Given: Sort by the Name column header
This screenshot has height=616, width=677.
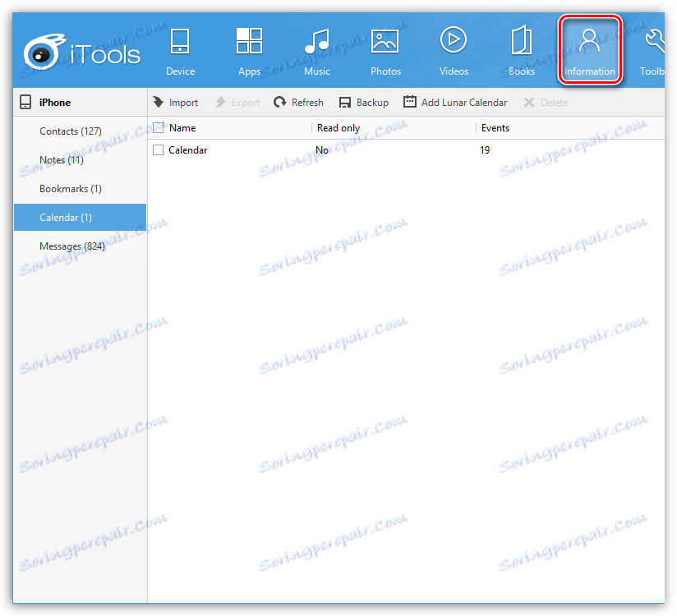Looking at the screenshot, I should pyautogui.click(x=182, y=128).
